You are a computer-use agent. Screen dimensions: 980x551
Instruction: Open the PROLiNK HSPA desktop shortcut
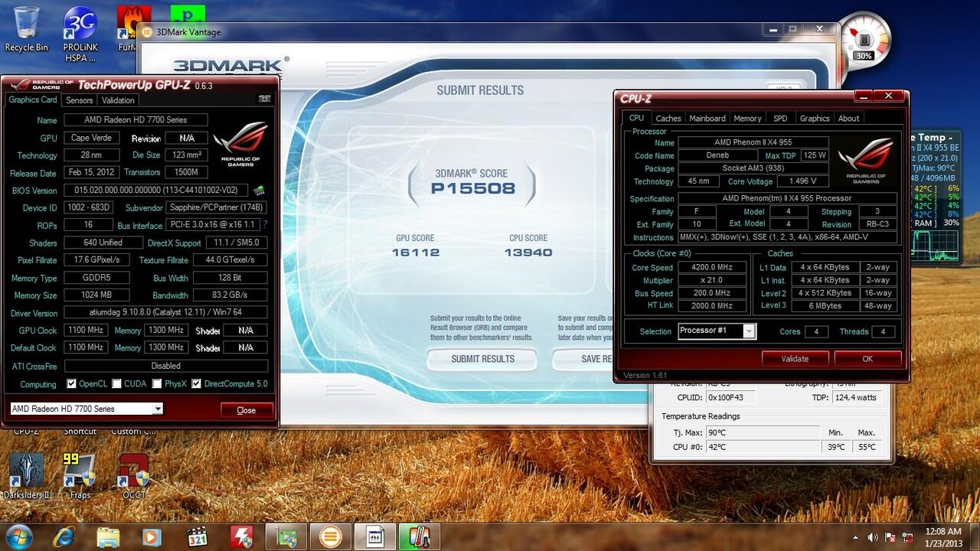[x=80, y=34]
